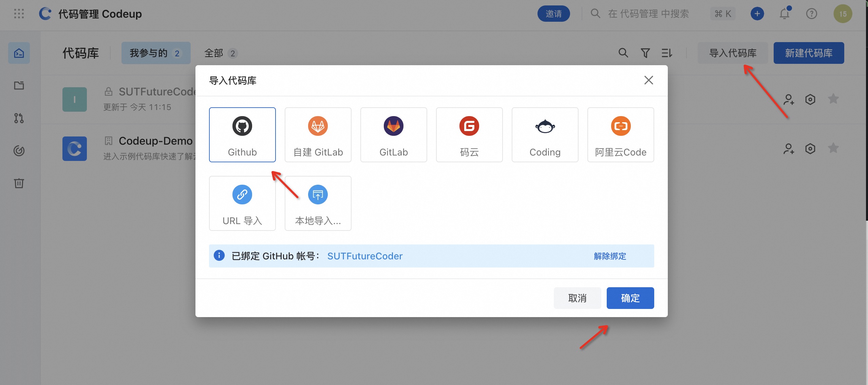Select the Github import option
This screenshot has width=868, height=385.
pos(242,135)
